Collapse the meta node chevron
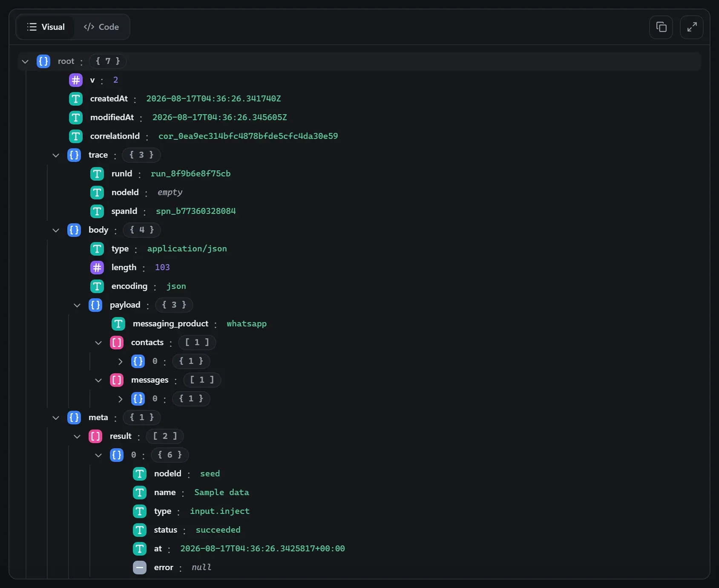This screenshot has width=719, height=588. pyautogui.click(x=56, y=418)
